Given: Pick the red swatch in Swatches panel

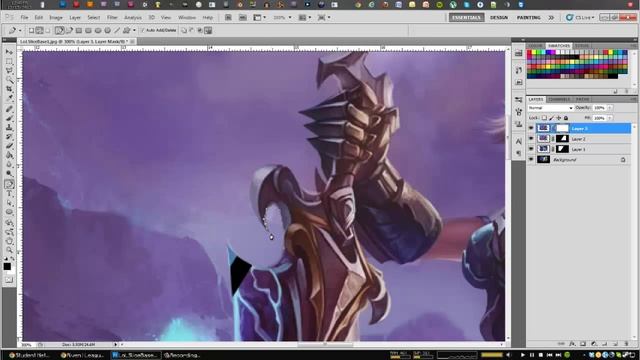Looking at the screenshot, I should [530, 53].
